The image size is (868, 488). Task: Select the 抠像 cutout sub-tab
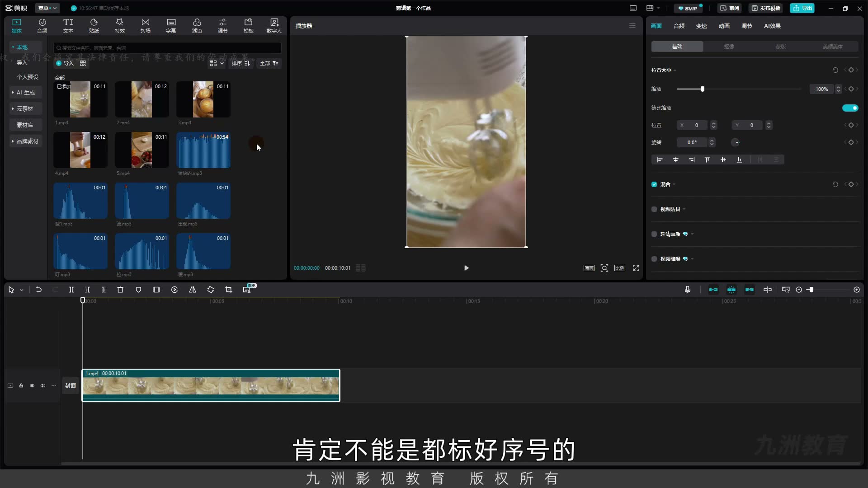(729, 47)
